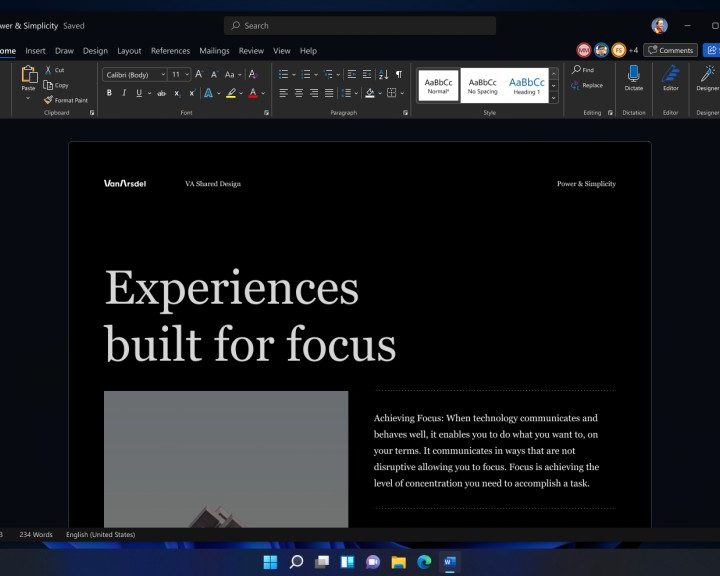Align text to the right

314,93
